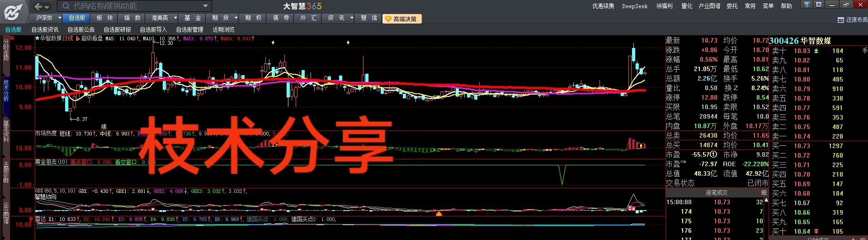Click the 还原布局 restore layout button
Screen dimensions: 868x240
[x=852, y=20]
